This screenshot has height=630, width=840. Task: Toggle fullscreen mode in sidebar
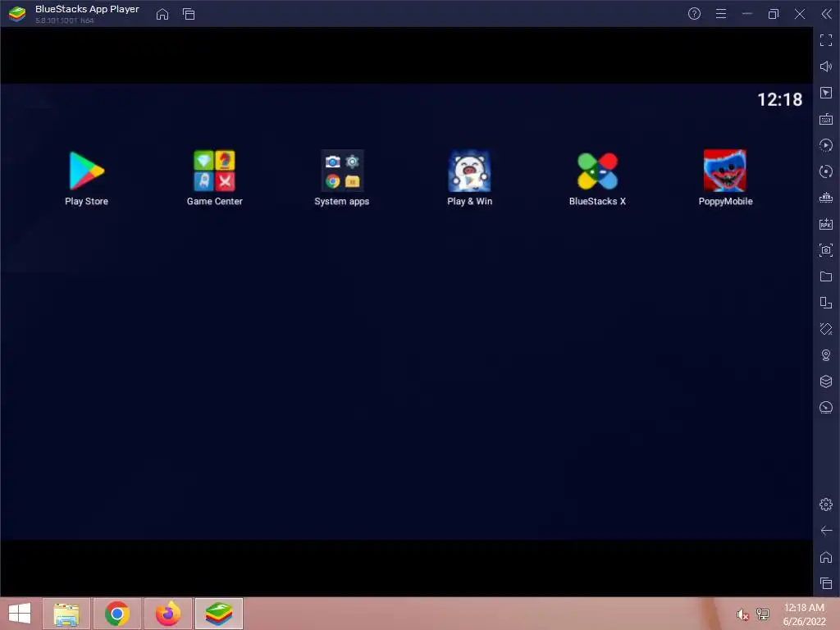click(826, 40)
